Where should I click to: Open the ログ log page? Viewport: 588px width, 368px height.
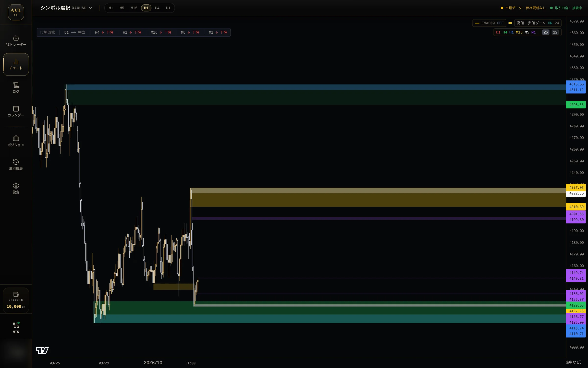pyautogui.click(x=16, y=88)
